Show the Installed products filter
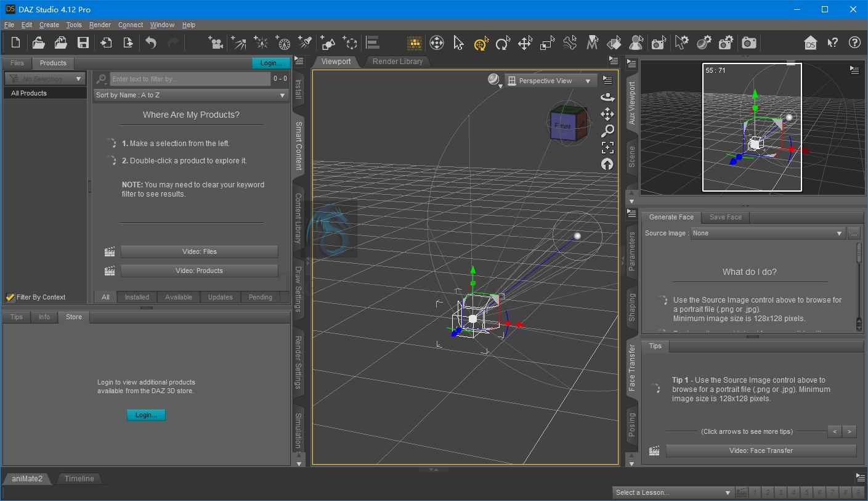The image size is (868, 501). click(x=137, y=297)
